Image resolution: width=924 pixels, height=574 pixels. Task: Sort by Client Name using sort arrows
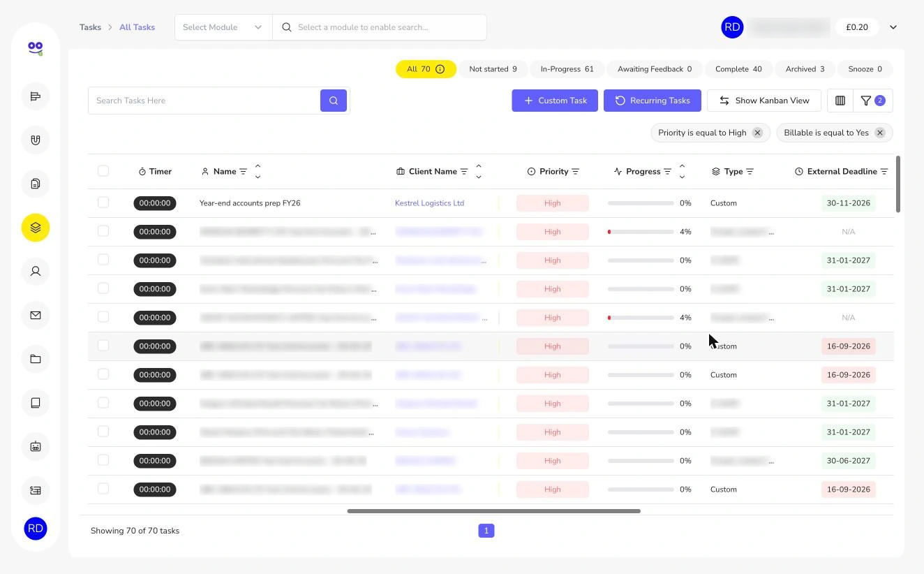click(479, 171)
